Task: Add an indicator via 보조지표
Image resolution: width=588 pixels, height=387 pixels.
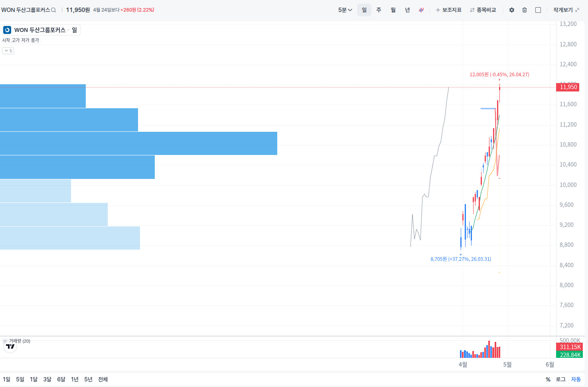Action: click(448, 10)
